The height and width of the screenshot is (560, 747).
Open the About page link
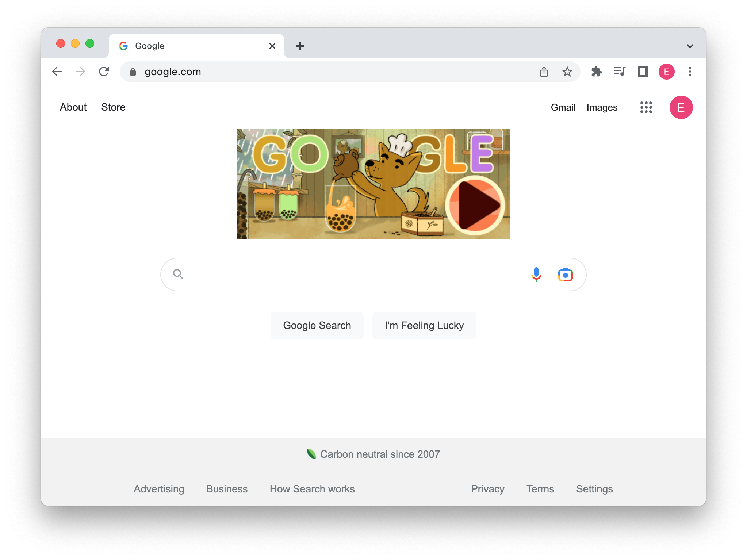[x=73, y=107]
